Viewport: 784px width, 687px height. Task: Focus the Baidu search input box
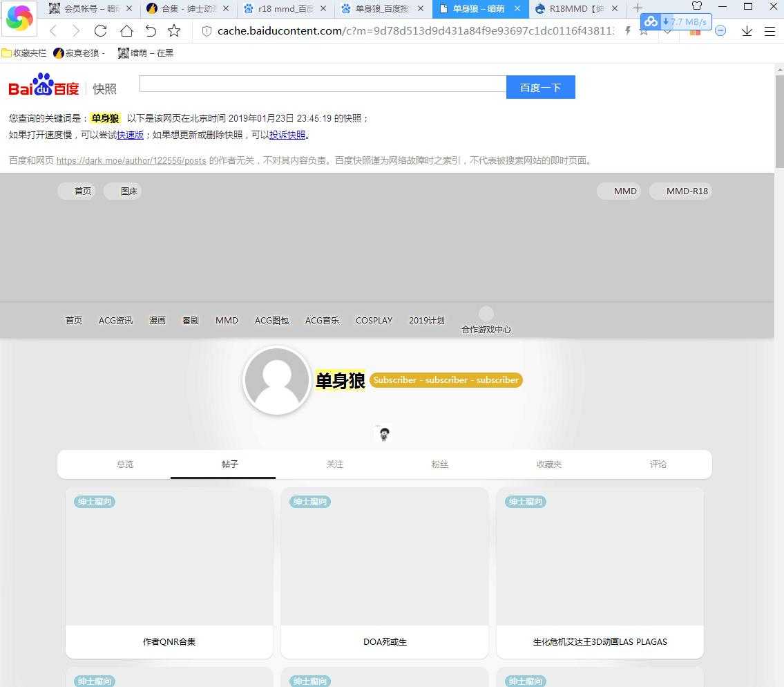click(323, 84)
